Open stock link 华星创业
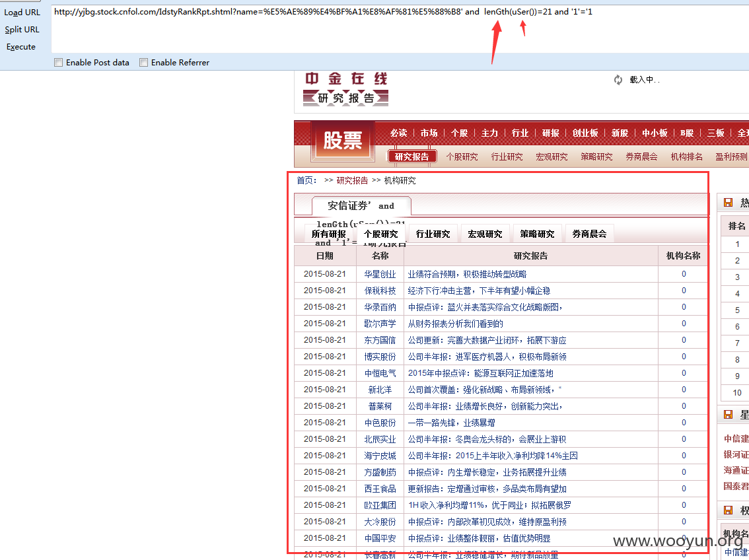 [x=380, y=274]
